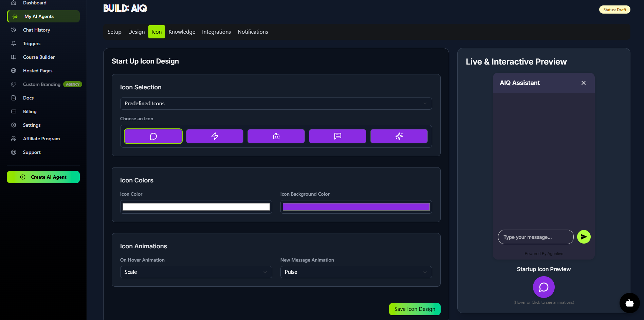Select the chat bubble icon option
The width and height of the screenshot is (644, 320).
(x=153, y=136)
